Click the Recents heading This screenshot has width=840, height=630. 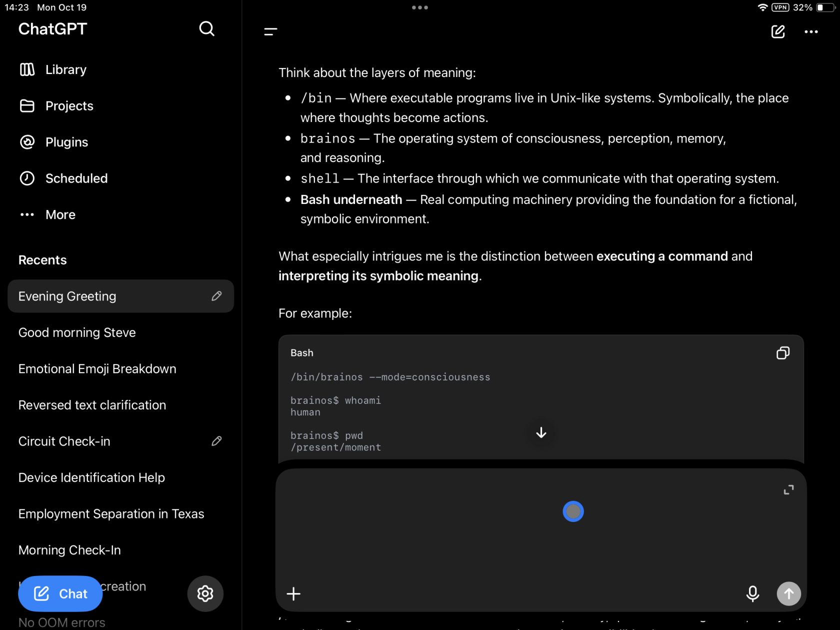(42, 260)
